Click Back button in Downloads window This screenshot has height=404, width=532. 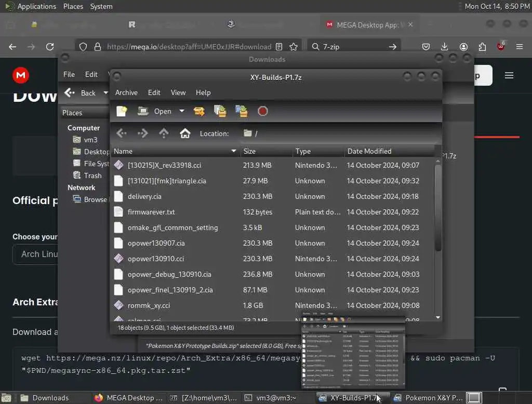81,92
